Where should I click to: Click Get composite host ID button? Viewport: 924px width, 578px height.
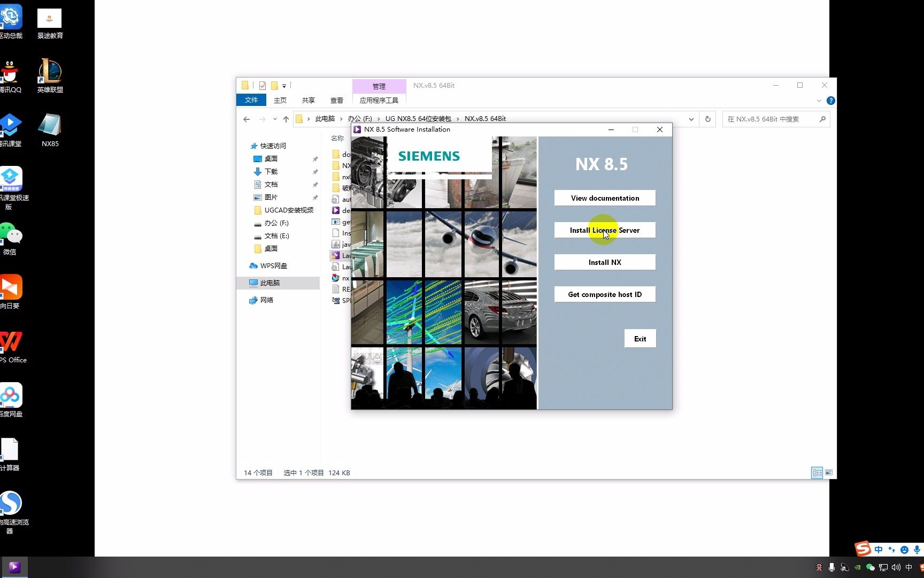[x=605, y=294]
